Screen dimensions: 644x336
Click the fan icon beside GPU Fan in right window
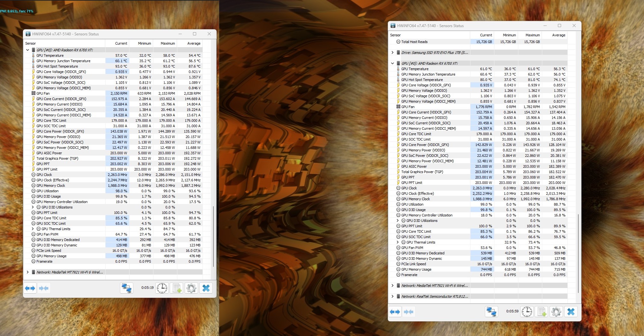(398, 107)
